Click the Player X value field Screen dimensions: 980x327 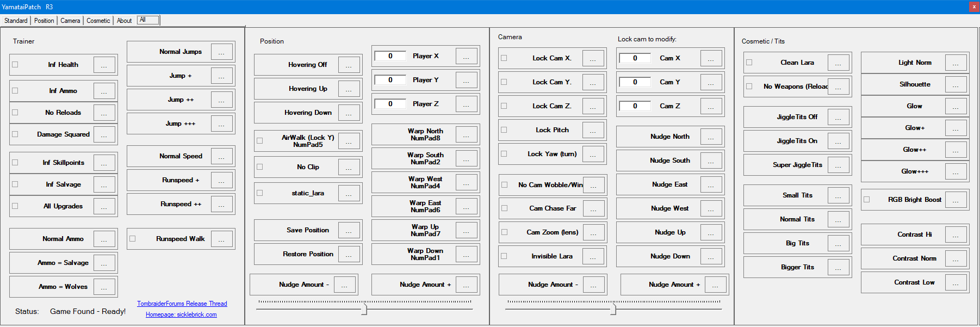[390, 56]
